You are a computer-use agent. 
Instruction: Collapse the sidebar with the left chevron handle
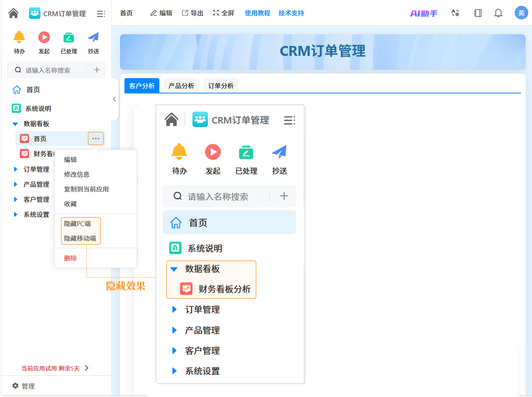pos(114,99)
